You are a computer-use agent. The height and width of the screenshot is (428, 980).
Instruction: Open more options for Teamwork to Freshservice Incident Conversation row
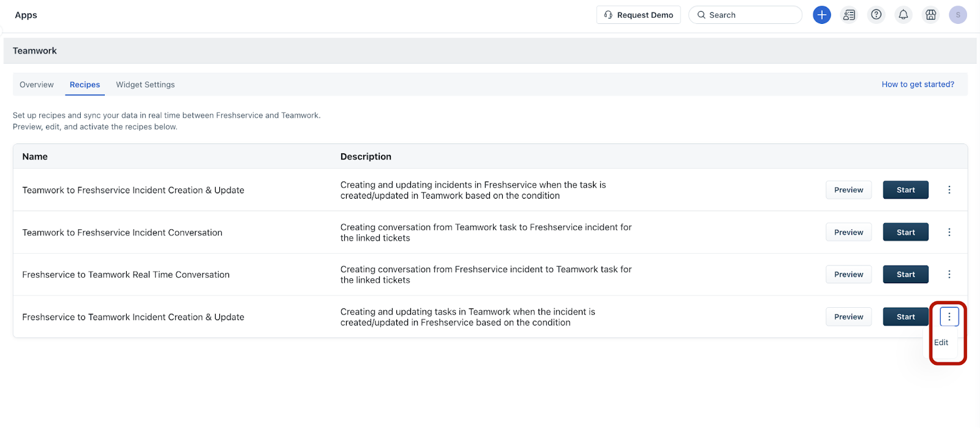coord(949,232)
